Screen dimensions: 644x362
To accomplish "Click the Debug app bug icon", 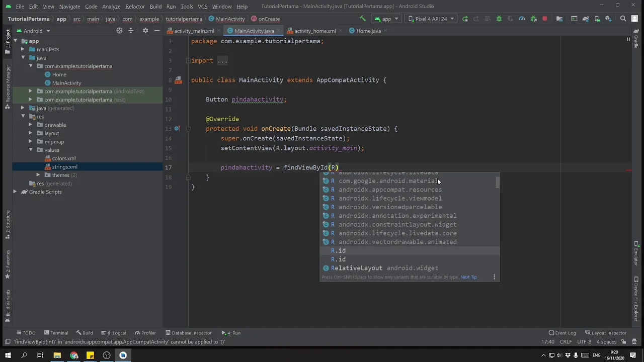I will click(x=499, y=19).
